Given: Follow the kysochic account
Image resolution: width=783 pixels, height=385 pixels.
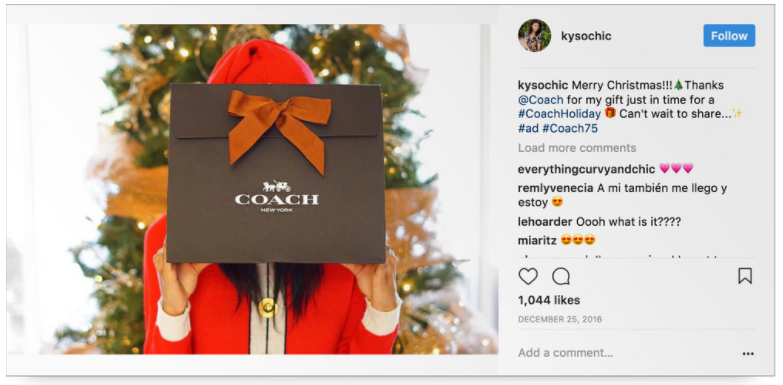Looking at the screenshot, I should click(729, 35).
